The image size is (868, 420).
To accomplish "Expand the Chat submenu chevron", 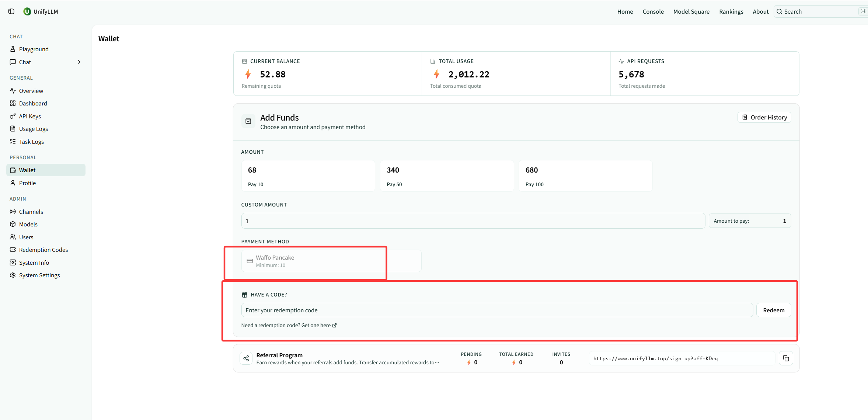I will [79, 62].
